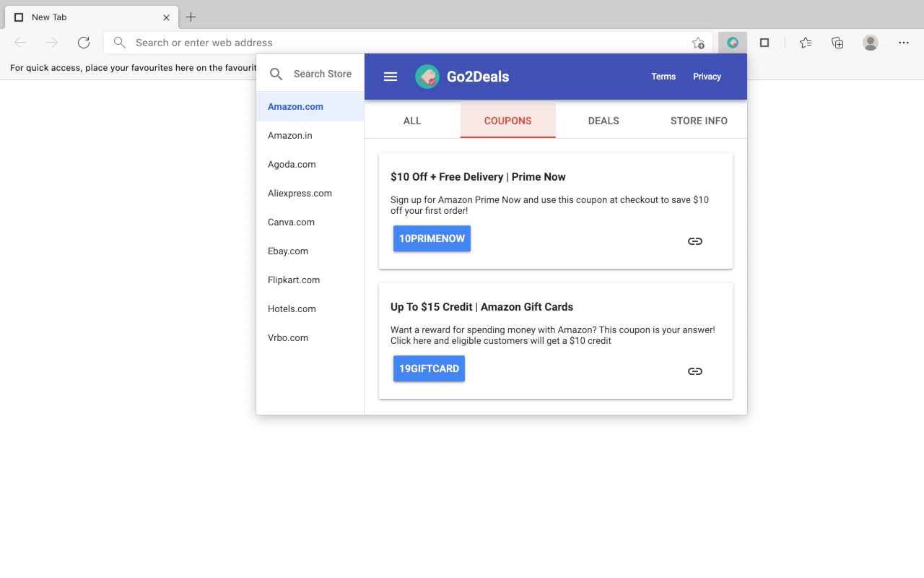Click the 19GIFTCARD coupon code button
Image resolution: width=924 pixels, height=578 pixels.
point(429,368)
